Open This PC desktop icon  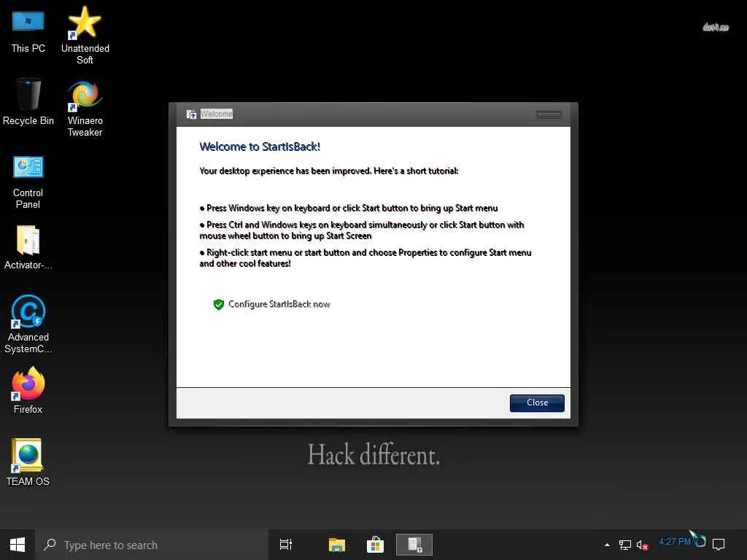[x=28, y=31]
